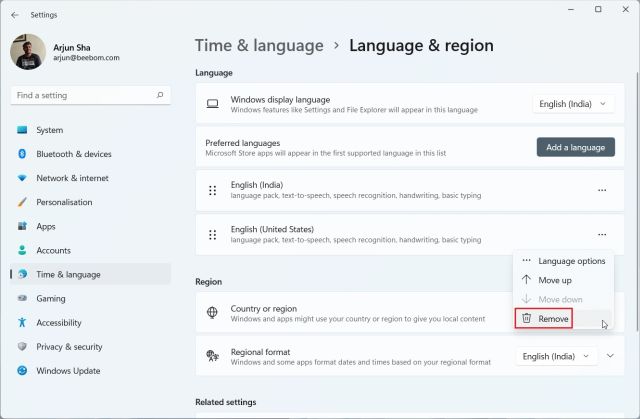Open Accessibility settings in sidebar
640x419 pixels.
tap(91, 323)
